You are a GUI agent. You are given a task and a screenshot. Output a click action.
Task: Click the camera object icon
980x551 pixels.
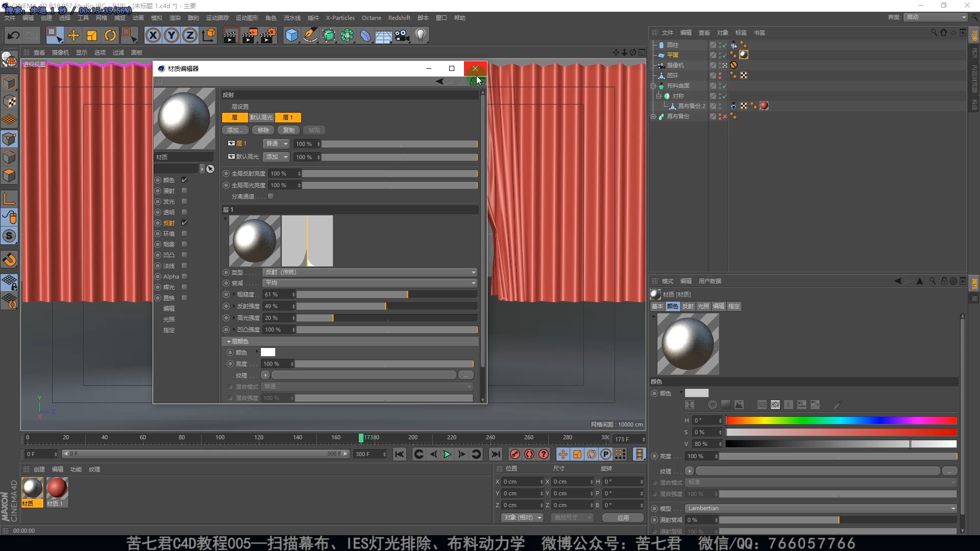[x=402, y=35]
